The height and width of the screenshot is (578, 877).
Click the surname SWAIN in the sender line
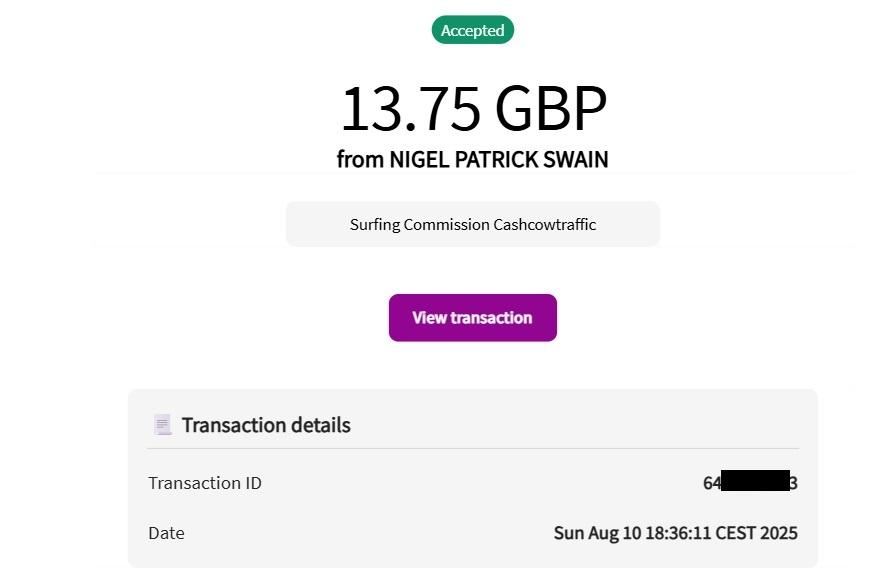pyautogui.click(x=576, y=159)
